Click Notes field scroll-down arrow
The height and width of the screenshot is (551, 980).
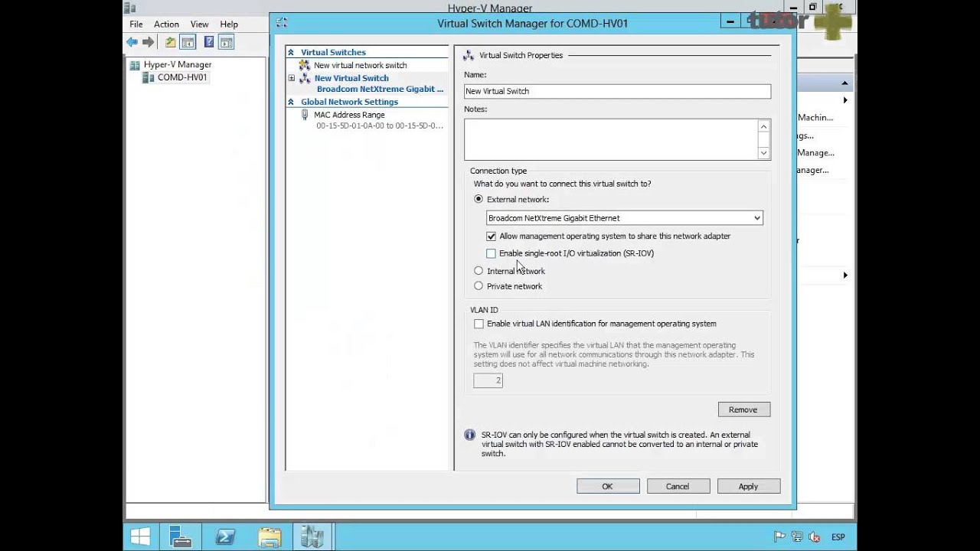click(763, 153)
